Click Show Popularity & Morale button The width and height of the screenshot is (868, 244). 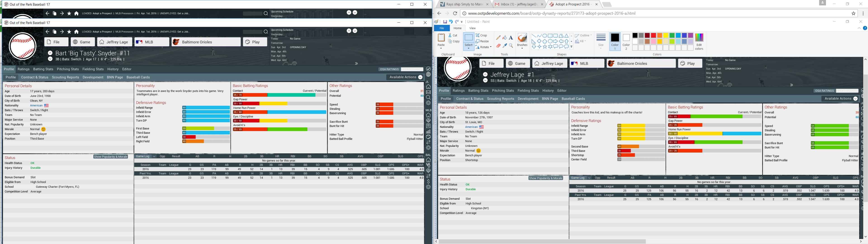(x=111, y=157)
